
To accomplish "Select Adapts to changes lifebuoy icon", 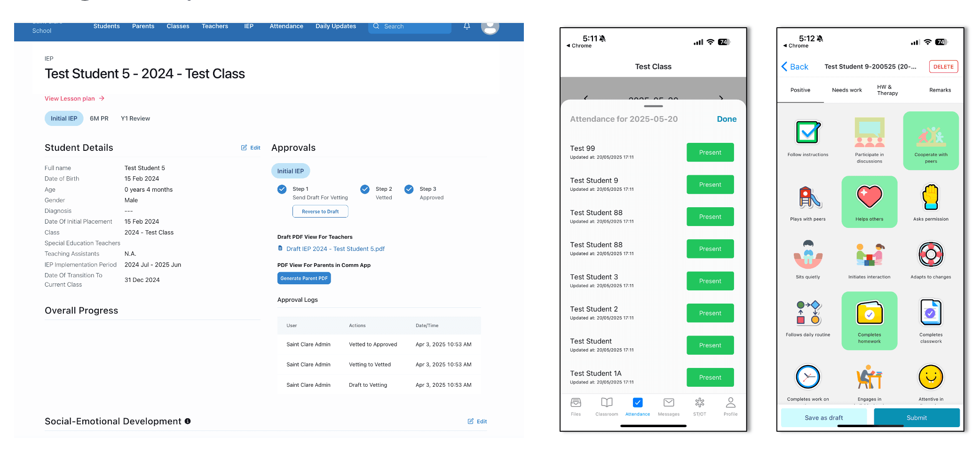I will click(x=931, y=255).
